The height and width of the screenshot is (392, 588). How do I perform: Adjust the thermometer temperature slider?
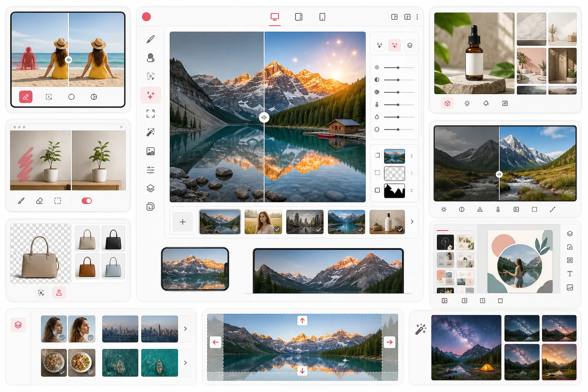(x=399, y=105)
